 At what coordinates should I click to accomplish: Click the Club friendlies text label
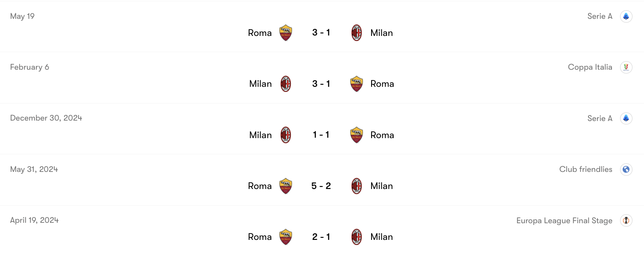[585, 169]
